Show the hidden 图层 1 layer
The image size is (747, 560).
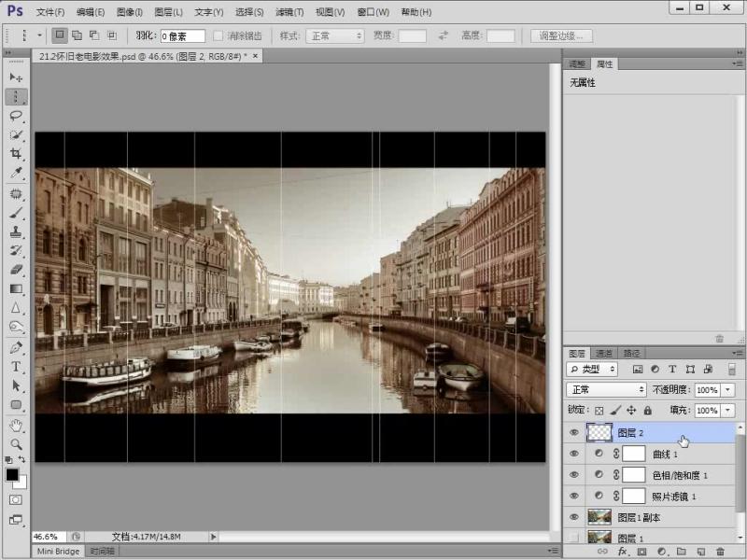coord(574,539)
